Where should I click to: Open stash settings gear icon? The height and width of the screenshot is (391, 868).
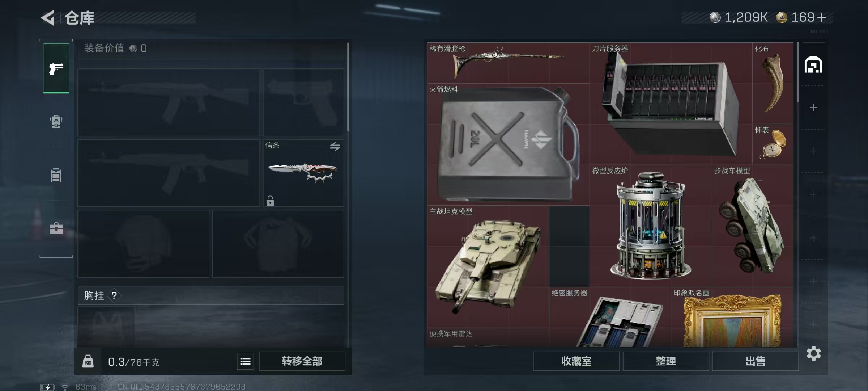(x=814, y=353)
